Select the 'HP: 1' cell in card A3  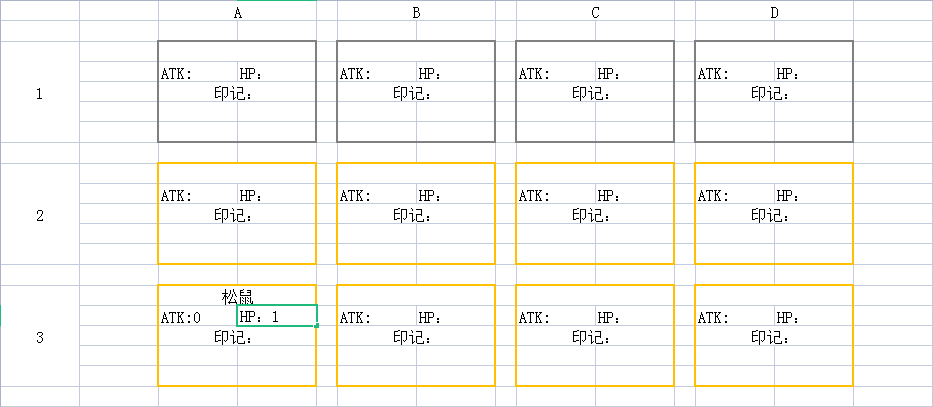(277, 317)
